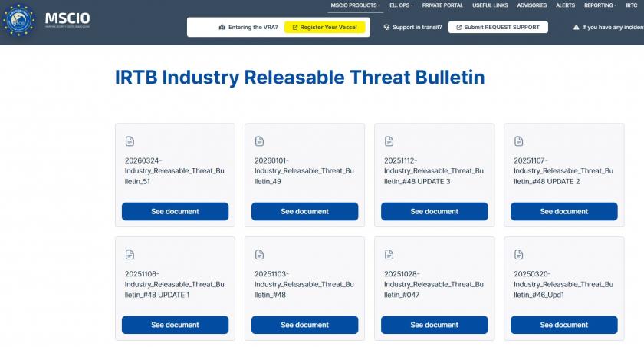Click the MSCIO wordmark text logo
Screen dimensions: 644x347
pos(67,19)
